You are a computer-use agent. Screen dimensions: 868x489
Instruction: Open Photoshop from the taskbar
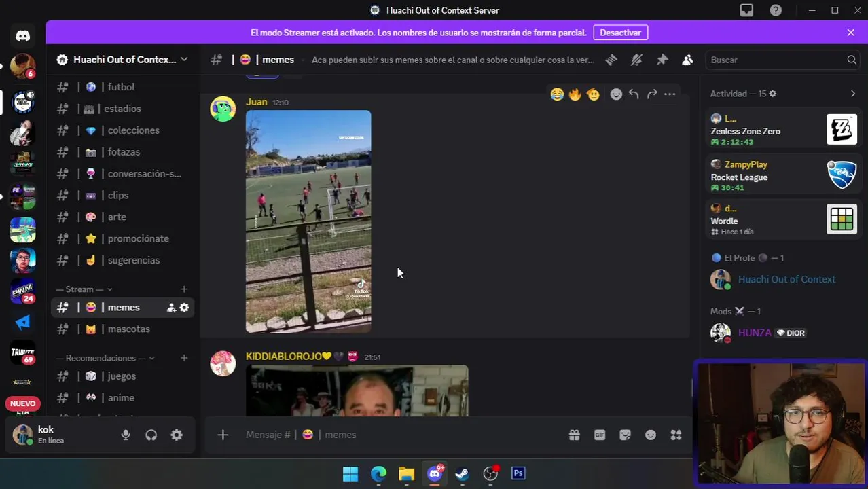(518, 474)
